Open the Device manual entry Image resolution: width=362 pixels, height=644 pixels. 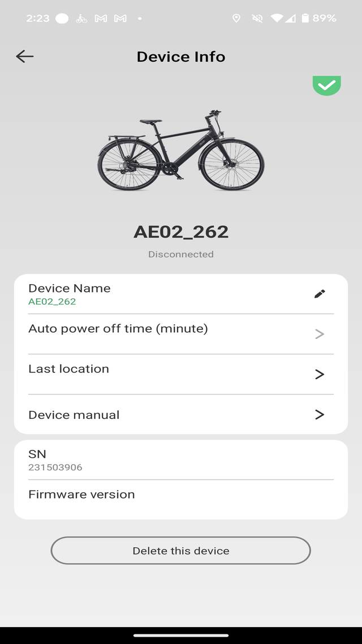tap(170, 415)
